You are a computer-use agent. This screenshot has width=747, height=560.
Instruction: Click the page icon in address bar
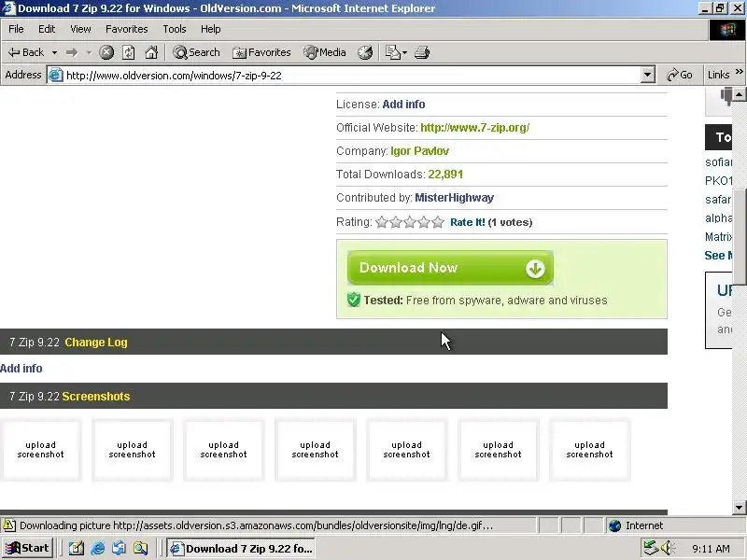click(56, 76)
